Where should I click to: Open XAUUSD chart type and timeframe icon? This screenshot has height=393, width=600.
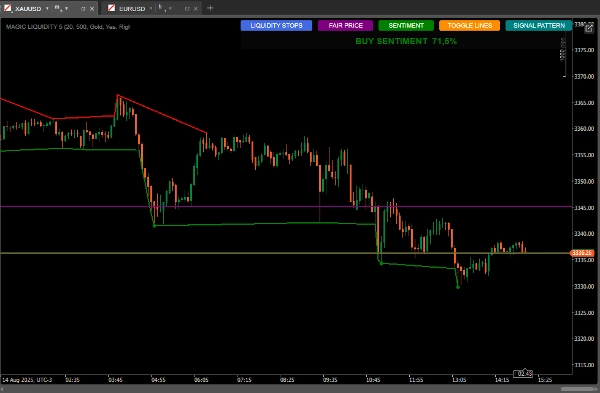pos(58,8)
